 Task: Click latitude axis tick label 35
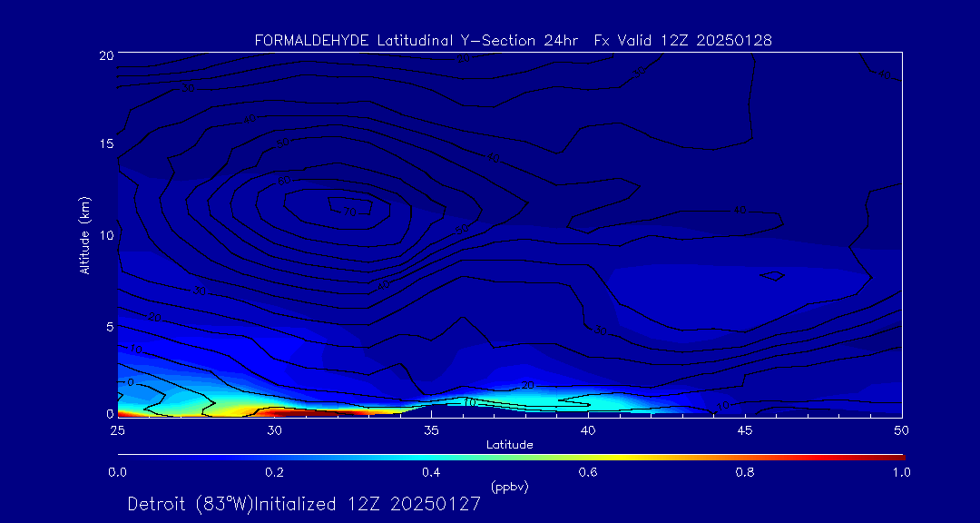[x=431, y=430]
